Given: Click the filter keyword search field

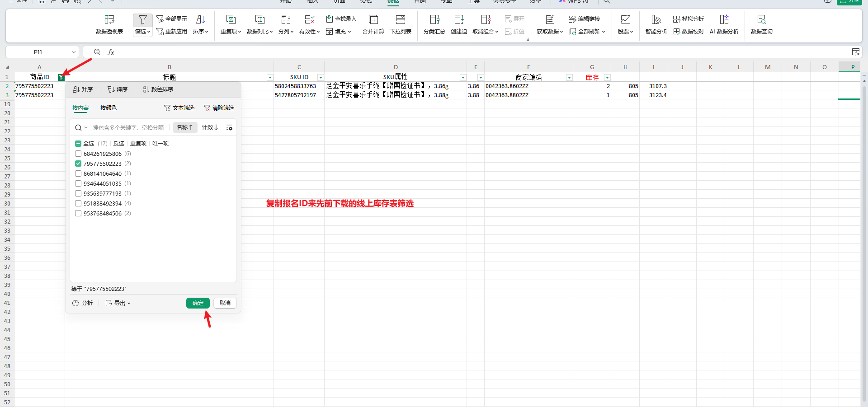Looking at the screenshot, I should pos(128,128).
